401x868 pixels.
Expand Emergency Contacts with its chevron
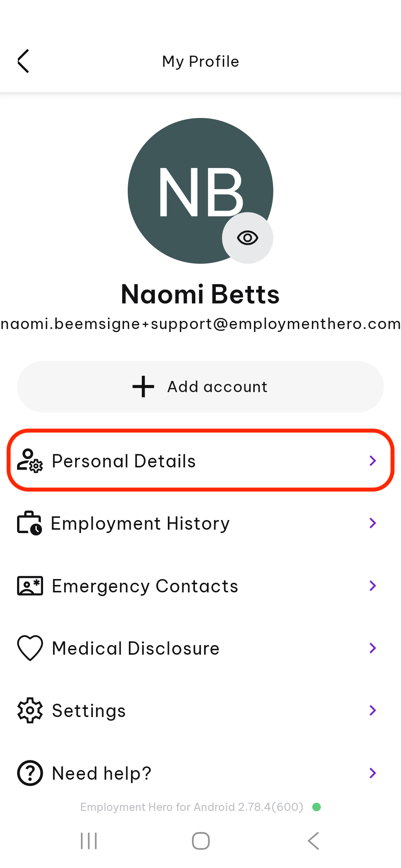373,586
